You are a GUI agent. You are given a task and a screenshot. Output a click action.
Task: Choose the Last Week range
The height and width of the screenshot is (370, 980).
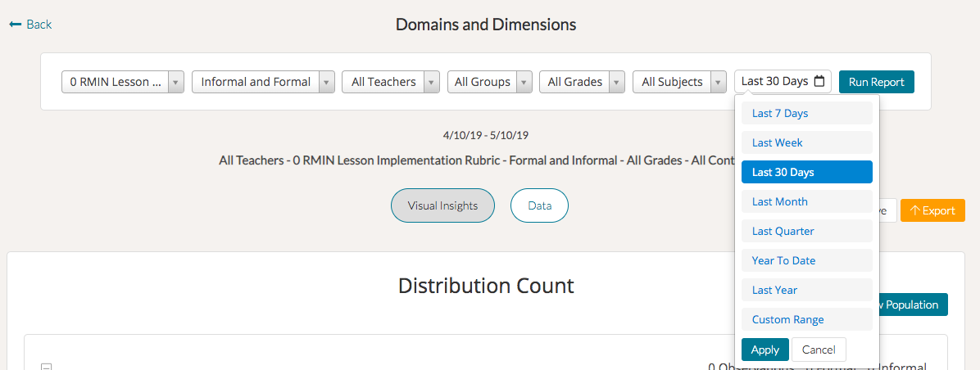coord(806,142)
